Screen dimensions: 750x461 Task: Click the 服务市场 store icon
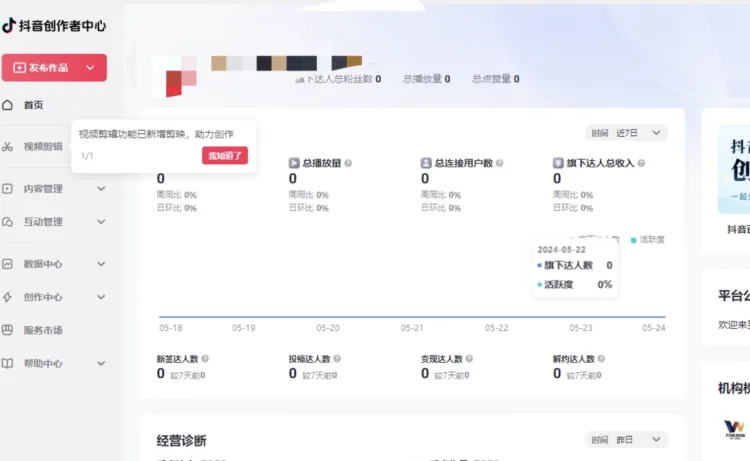click(7, 330)
